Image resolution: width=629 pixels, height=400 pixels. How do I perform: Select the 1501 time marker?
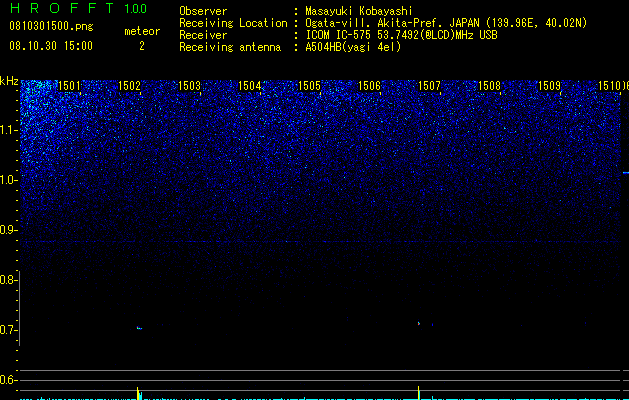tap(69, 86)
